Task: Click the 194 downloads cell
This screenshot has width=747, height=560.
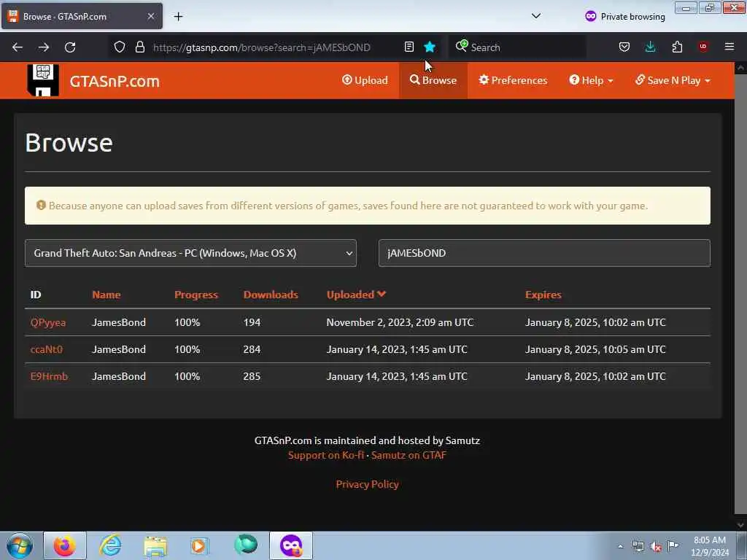Action: tap(252, 322)
